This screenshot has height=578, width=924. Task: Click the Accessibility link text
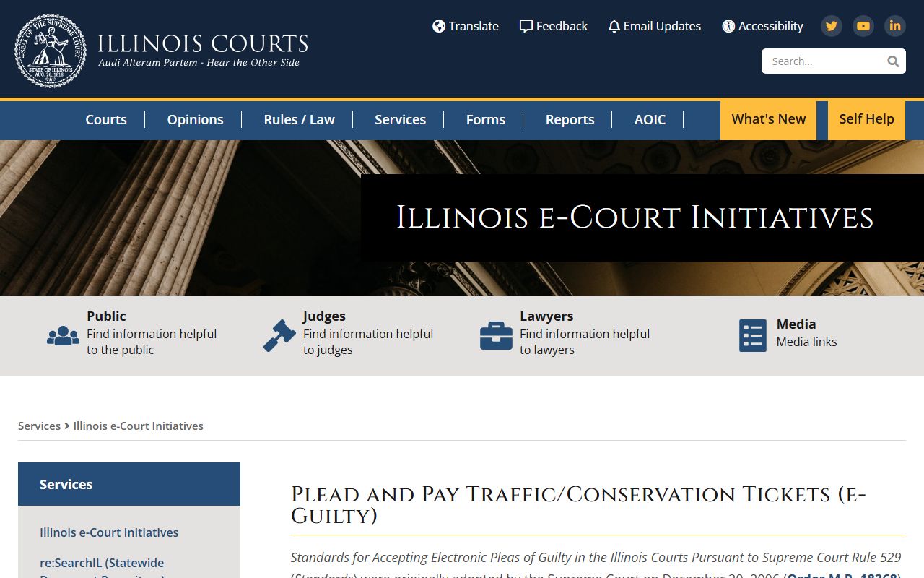770,26
